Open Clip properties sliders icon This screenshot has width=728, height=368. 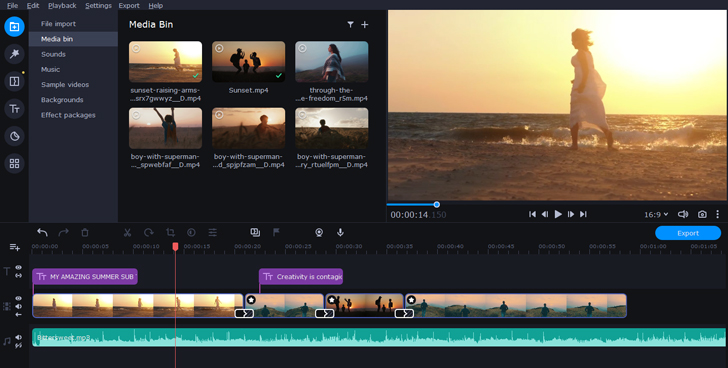(x=213, y=232)
